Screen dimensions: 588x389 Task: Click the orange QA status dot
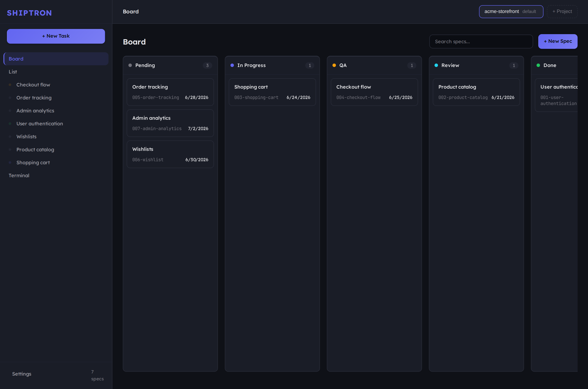point(334,65)
